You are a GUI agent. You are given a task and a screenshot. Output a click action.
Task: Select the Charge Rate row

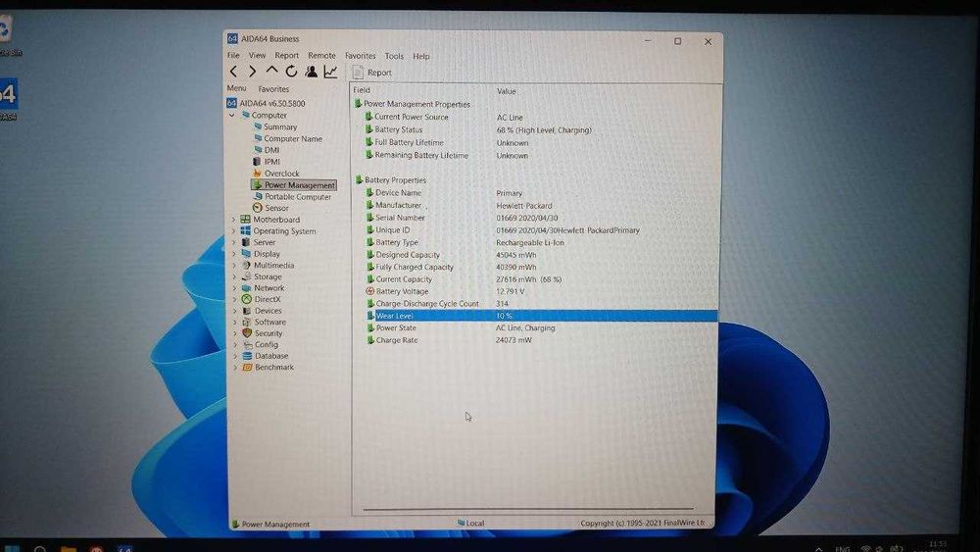(x=449, y=340)
